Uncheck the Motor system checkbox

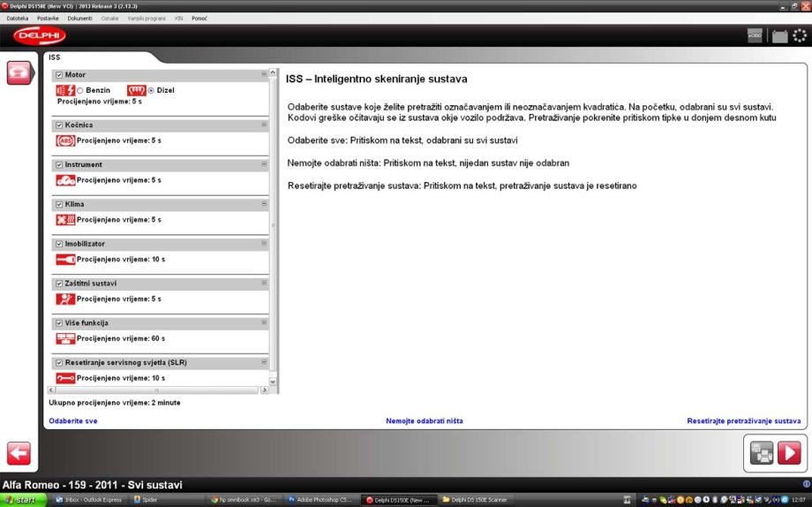coord(59,75)
